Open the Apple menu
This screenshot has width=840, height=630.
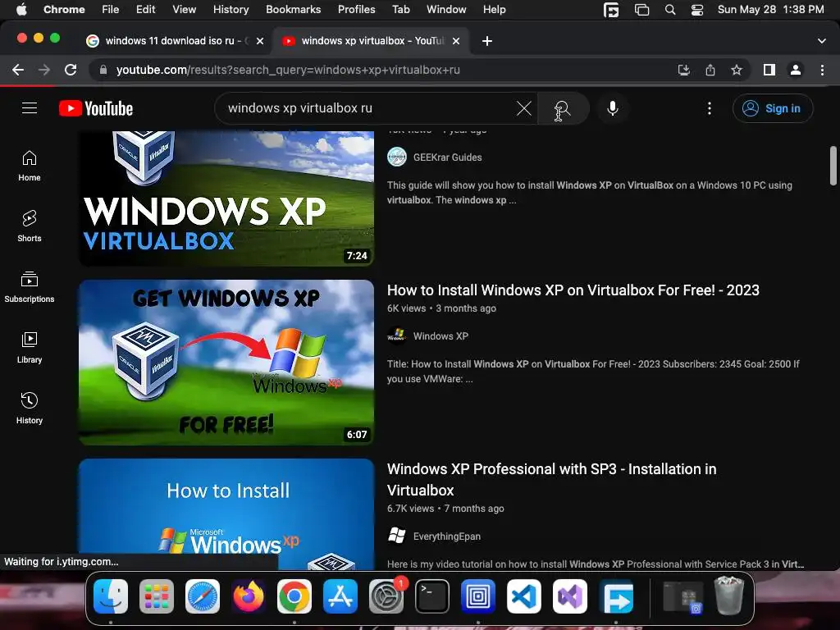21,9
